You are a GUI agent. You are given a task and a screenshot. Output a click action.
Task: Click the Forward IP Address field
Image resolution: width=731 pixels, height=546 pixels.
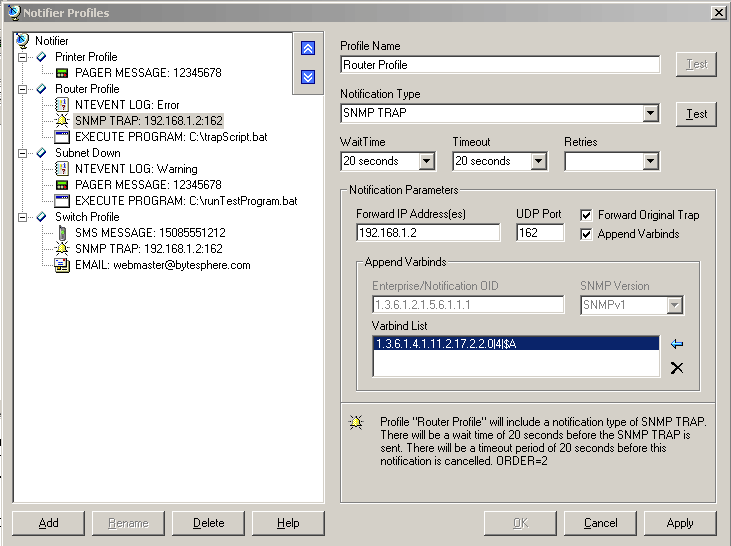[427, 233]
